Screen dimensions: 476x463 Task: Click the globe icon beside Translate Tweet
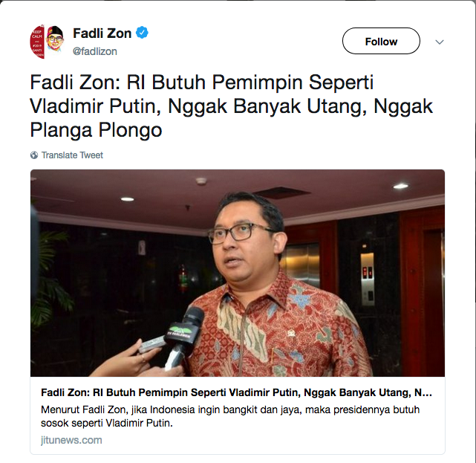click(34, 155)
